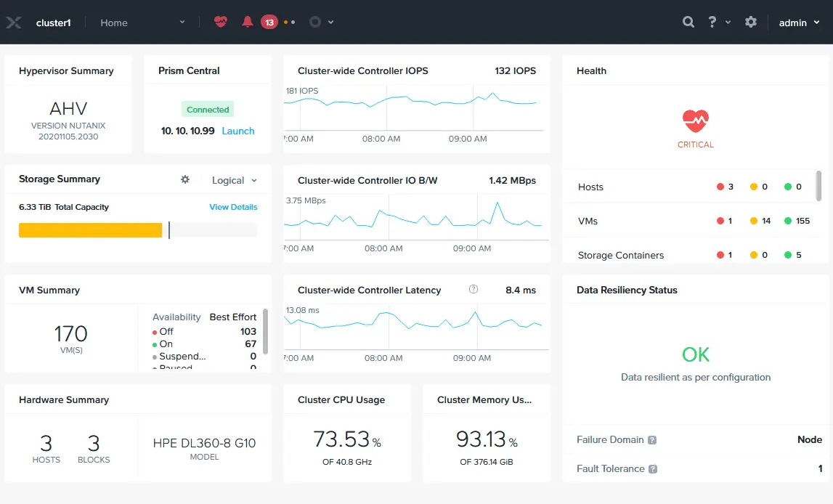
Task: Click the Cluster-wide Controller IOPS chart
Action: (x=413, y=109)
